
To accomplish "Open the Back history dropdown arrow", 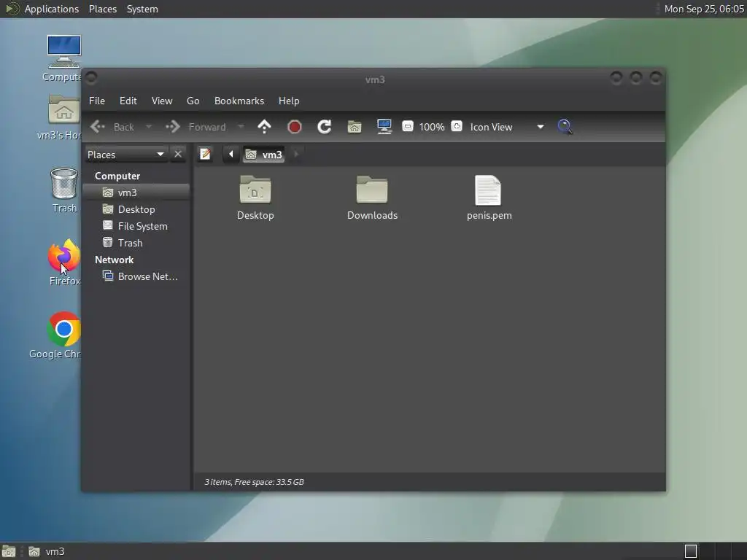I will 149,127.
